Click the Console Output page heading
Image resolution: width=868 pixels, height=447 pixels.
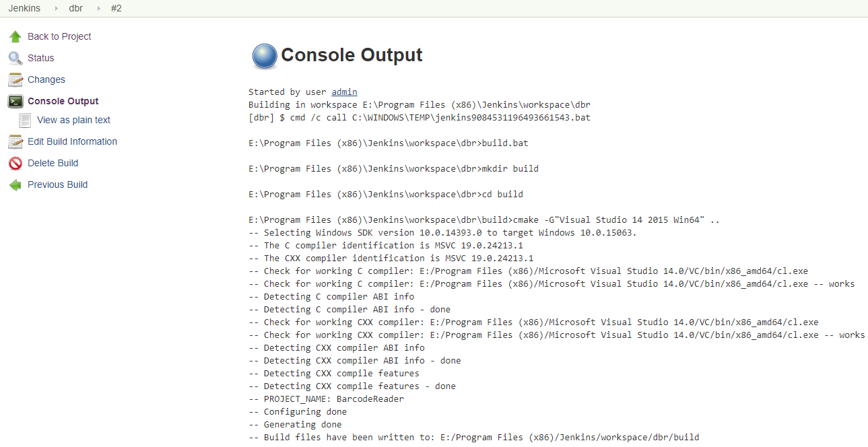click(x=352, y=55)
